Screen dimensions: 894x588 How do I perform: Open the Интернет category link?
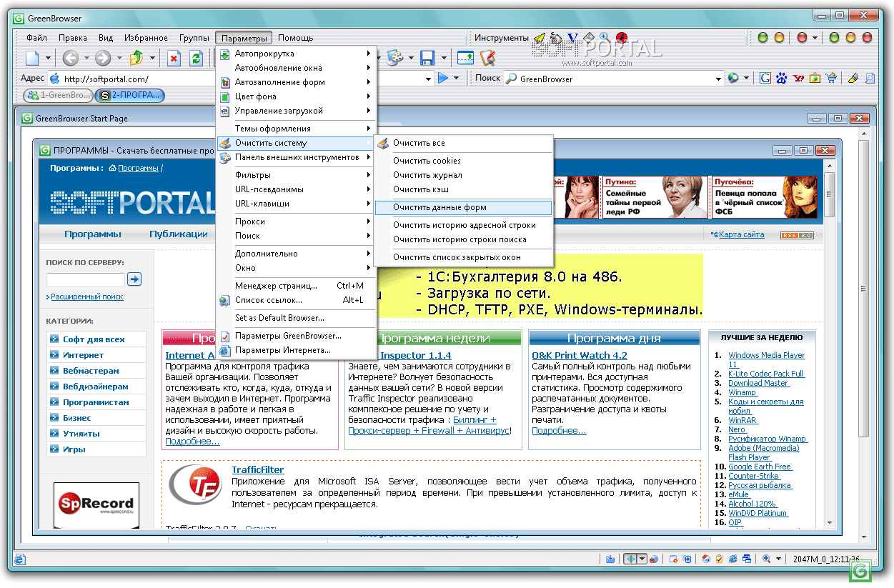(x=83, y=355)
